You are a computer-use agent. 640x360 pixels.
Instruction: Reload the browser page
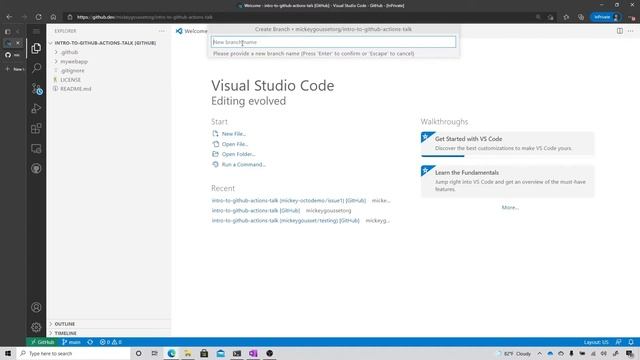(x=38, y=17)
